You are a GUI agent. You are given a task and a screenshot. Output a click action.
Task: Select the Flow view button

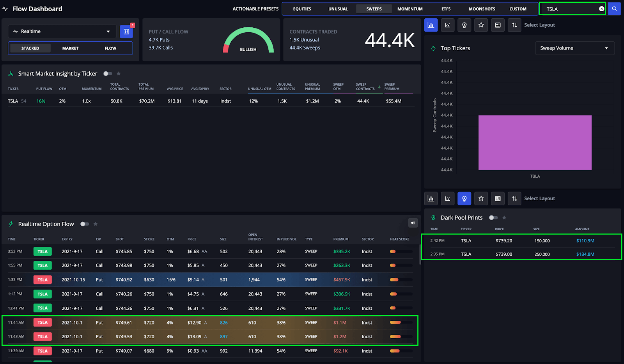point(110,48)
